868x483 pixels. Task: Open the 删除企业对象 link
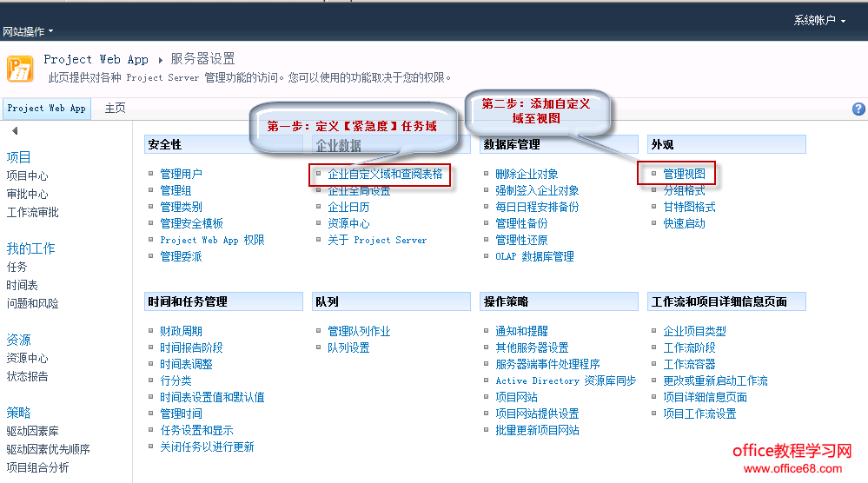point(527,174)
